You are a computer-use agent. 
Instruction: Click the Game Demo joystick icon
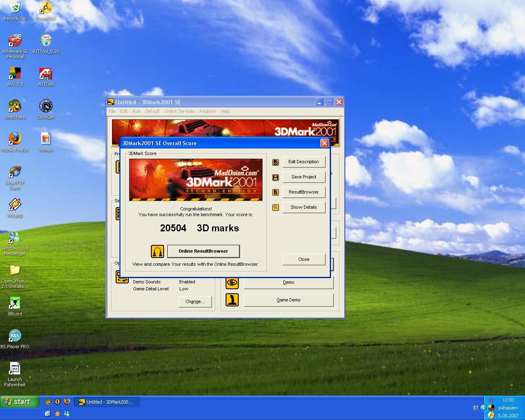tap(232, 300)
